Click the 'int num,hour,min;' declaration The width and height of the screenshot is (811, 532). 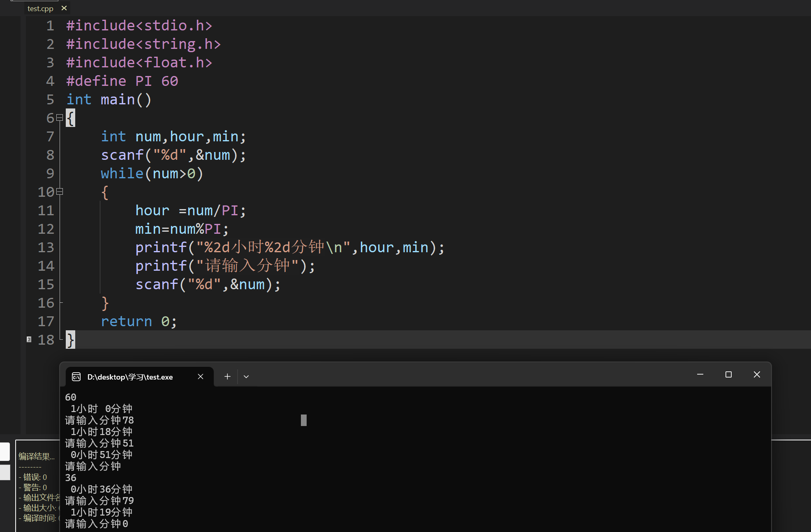pyautogui.click(x=173, y=136)
